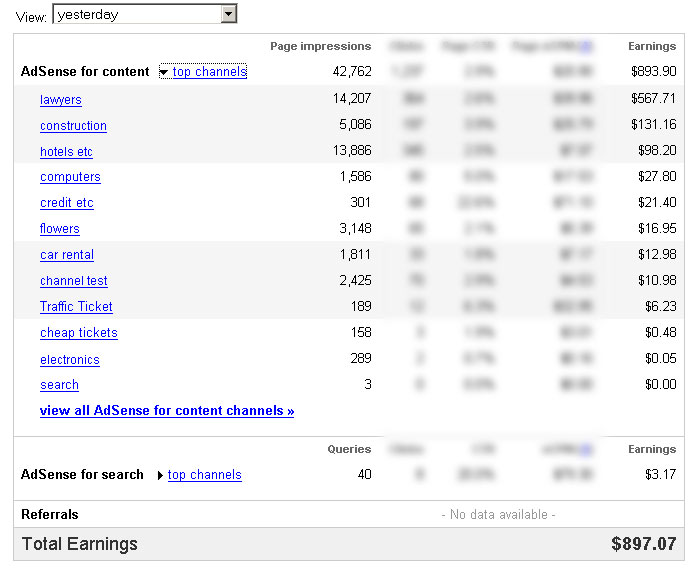This screenshot has width=695, height=568.
Task: Click the Total Earnings label
Action: 79,544
